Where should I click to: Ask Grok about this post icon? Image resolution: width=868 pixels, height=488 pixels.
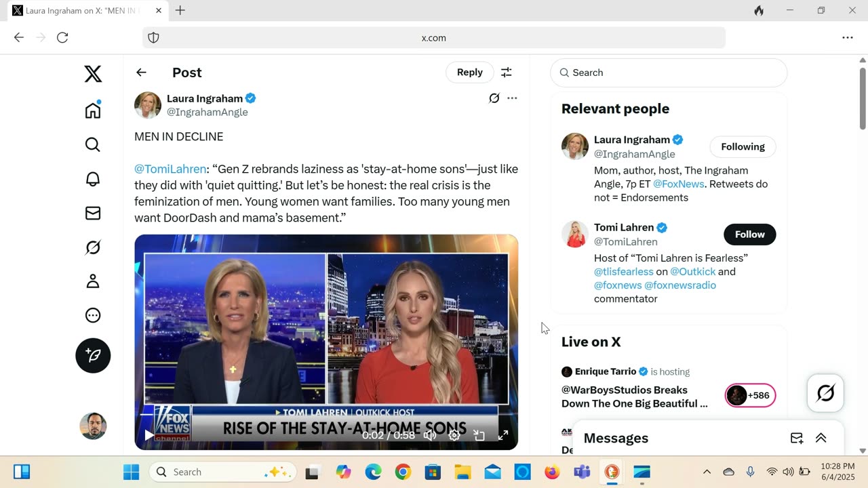pos(494,98)
